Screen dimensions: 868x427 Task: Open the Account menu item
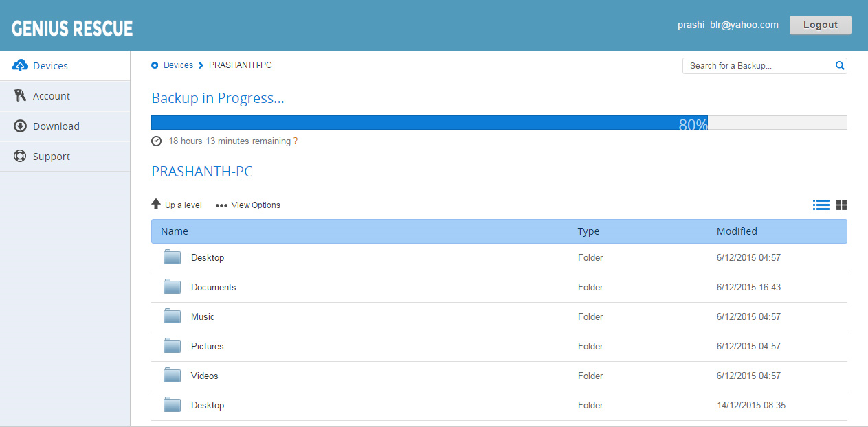pos(52,96)
